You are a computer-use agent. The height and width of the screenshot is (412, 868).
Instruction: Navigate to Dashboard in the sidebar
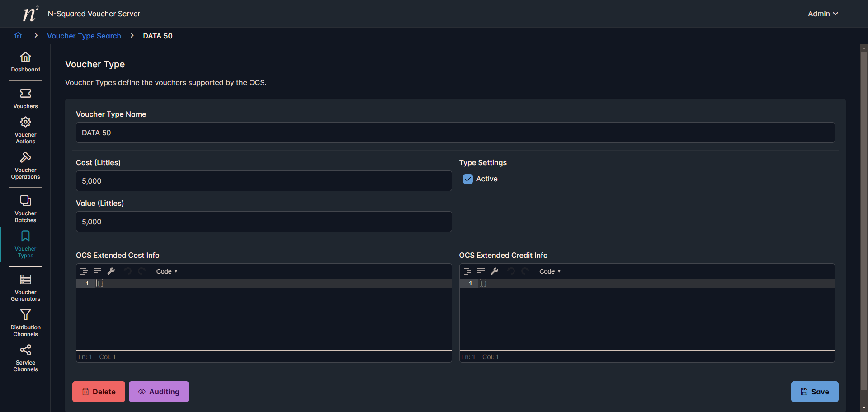click(25, 62)
